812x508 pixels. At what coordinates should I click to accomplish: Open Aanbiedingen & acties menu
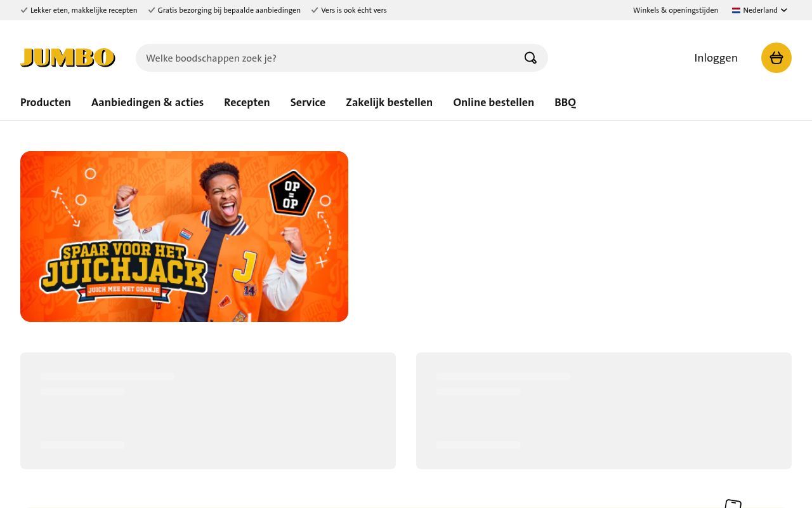pos(147,102)
